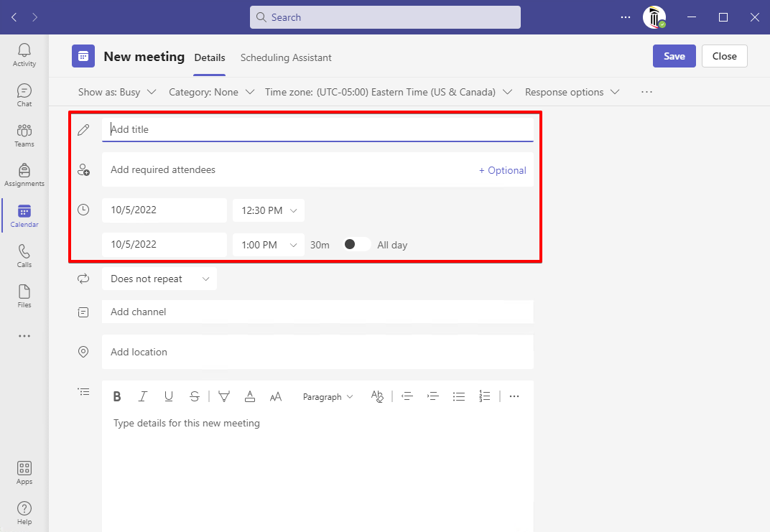Viewport: 770px width, 532px height.
Task: Toggle the All day switch
Action: click(x=357, y=245)
